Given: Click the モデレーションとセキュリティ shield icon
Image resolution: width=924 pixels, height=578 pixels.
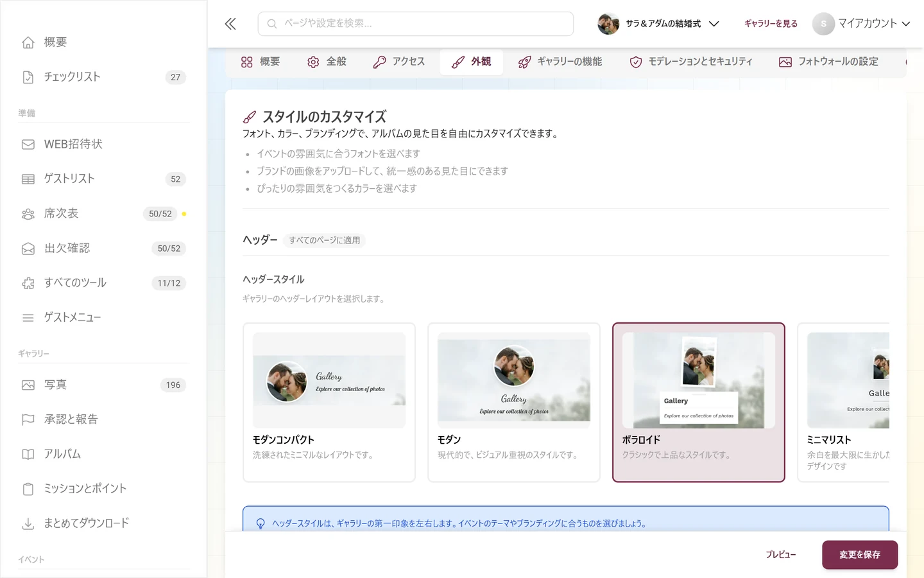Looking at the screenshot, I should [636, 62].
